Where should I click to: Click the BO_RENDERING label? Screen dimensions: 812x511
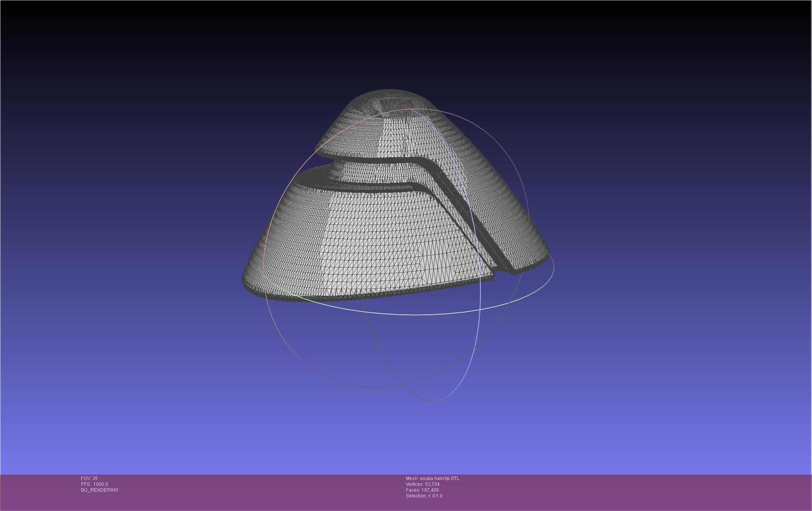click(x=100, y=490)
